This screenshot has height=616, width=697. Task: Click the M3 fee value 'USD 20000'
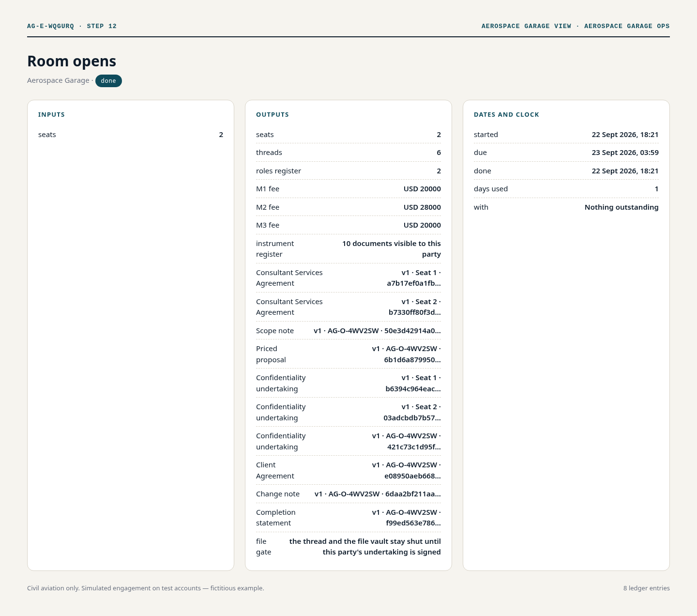[422, 225]
